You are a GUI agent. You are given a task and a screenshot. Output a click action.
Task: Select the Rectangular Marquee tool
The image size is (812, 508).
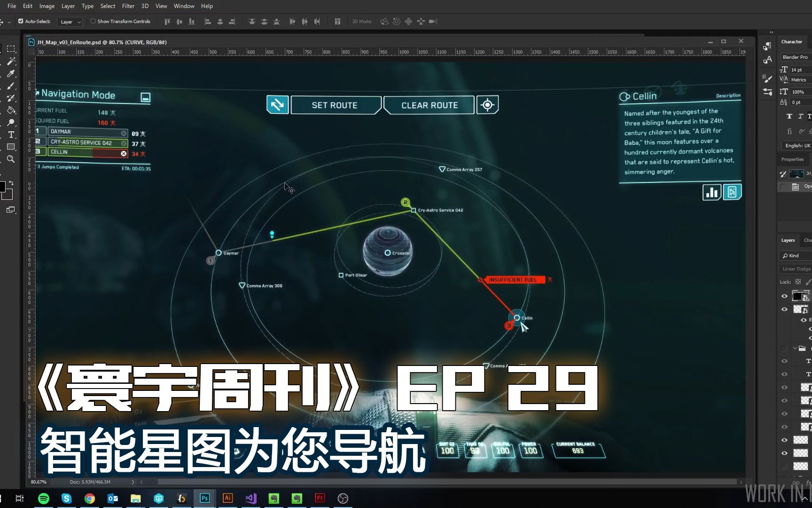[11, 49]
